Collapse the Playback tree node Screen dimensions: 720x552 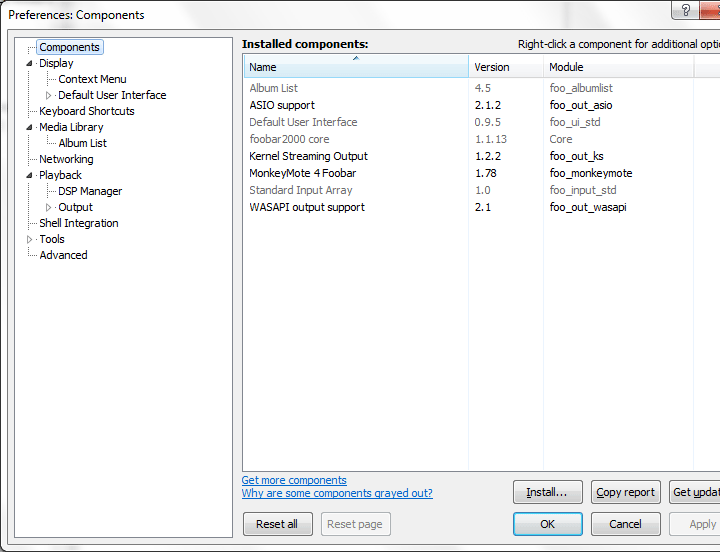pyautogui.click(x=29, y=175)
